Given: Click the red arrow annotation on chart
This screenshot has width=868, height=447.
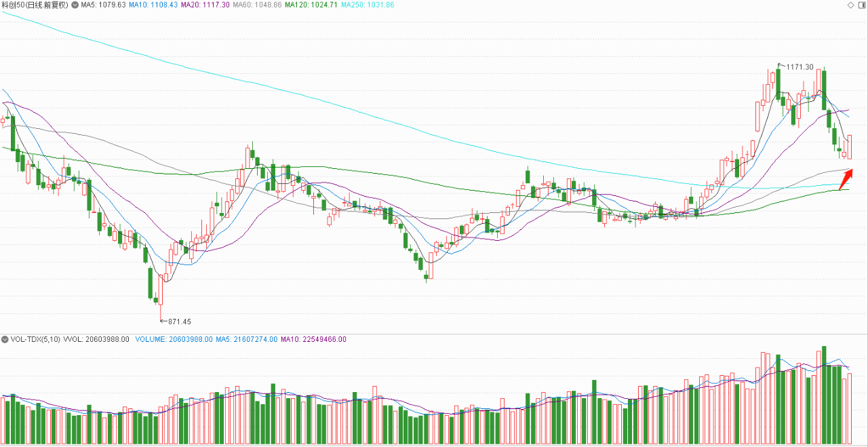Looking at the screenshot, I should [845, 179].
